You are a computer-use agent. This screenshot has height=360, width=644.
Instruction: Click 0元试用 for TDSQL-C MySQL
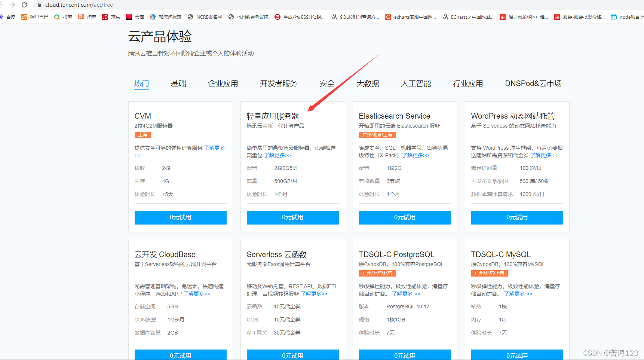pyautogui.click(x=517, y=355)
